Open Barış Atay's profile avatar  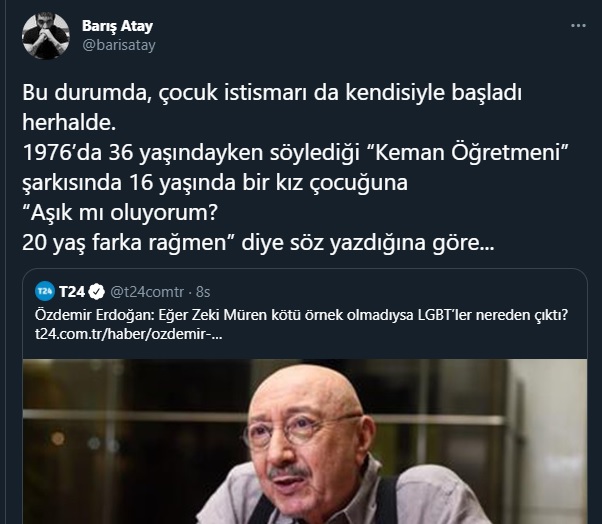pyautogui.click(x=46, y=36)
